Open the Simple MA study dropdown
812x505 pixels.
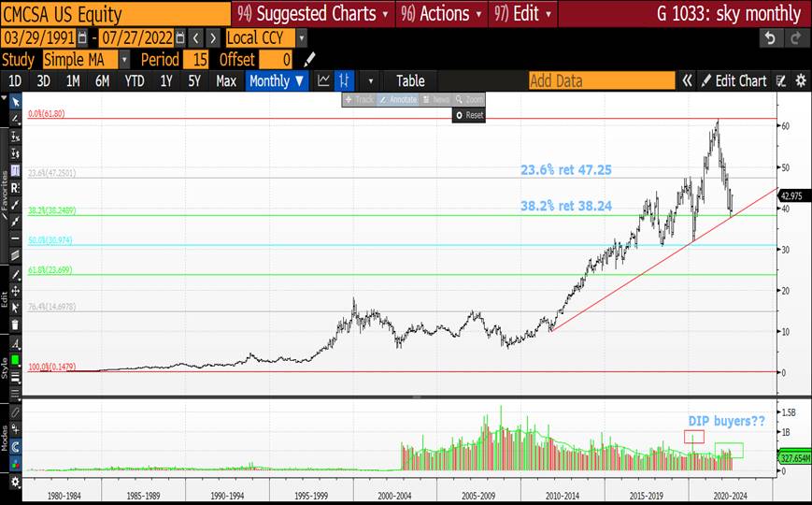124,60
